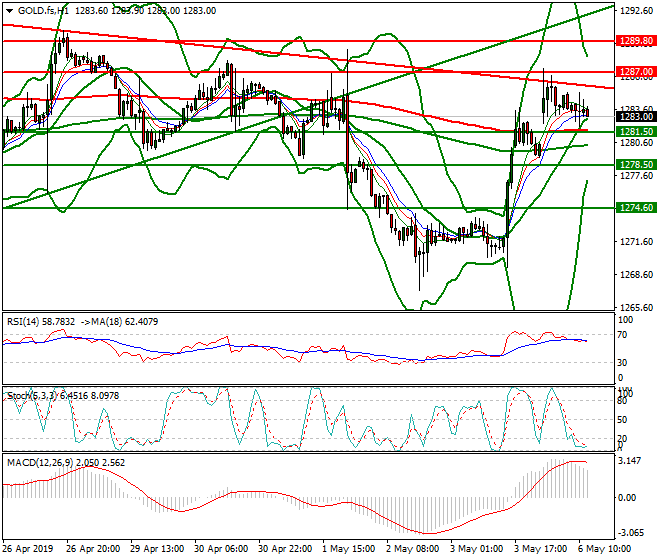
Task: Click the 1265.60 price scale value
Action: [636, 307]
